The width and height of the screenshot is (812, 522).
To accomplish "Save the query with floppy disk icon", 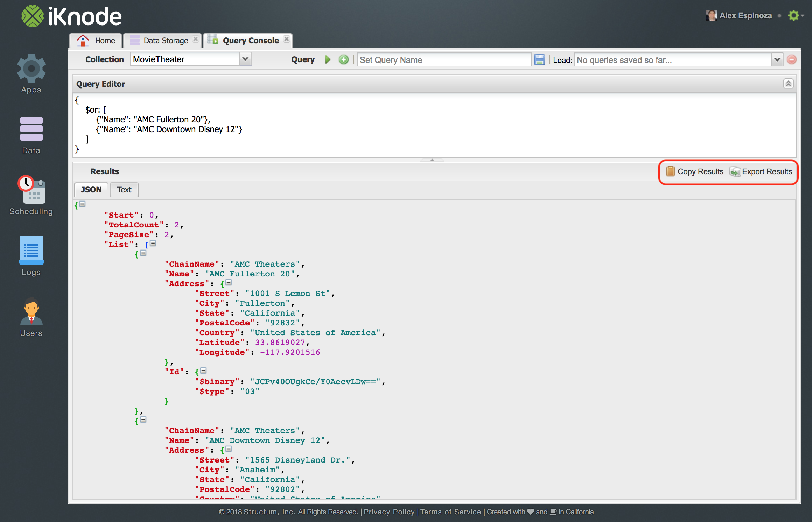I will pos(539,60).
